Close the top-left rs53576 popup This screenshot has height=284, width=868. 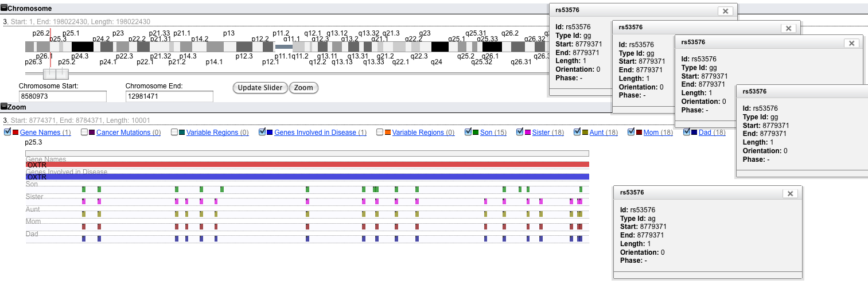pos(725,11)
